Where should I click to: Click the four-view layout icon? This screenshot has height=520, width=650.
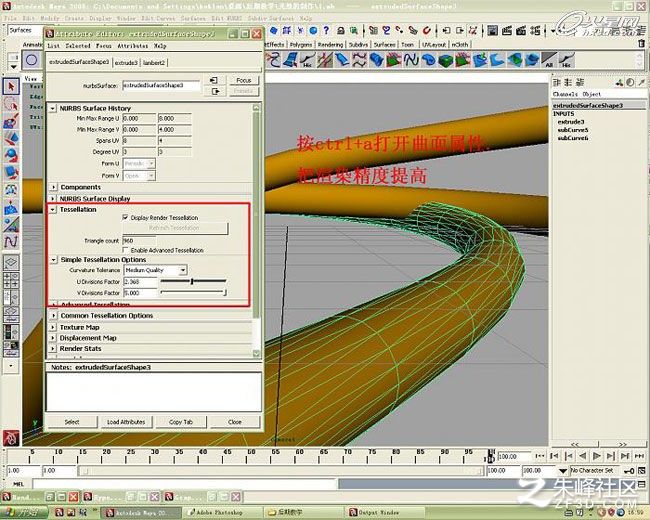click(11, 280)
